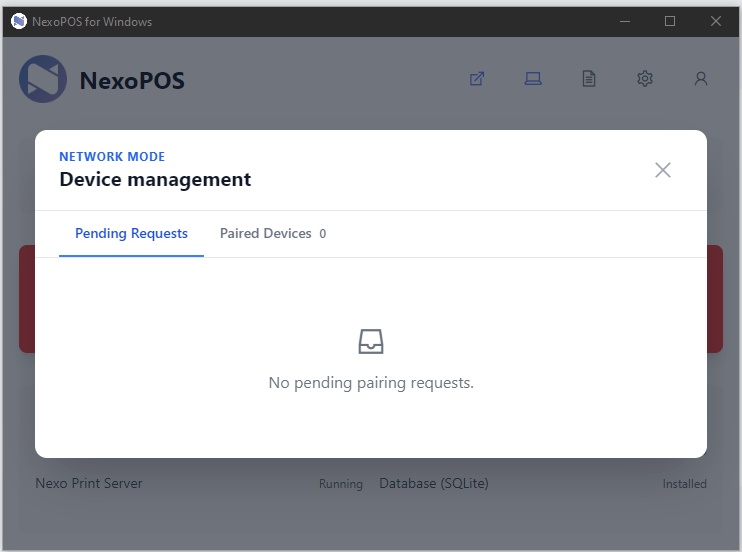
Task: Maximize the NexoPOS window
Action: coord(670,21)
